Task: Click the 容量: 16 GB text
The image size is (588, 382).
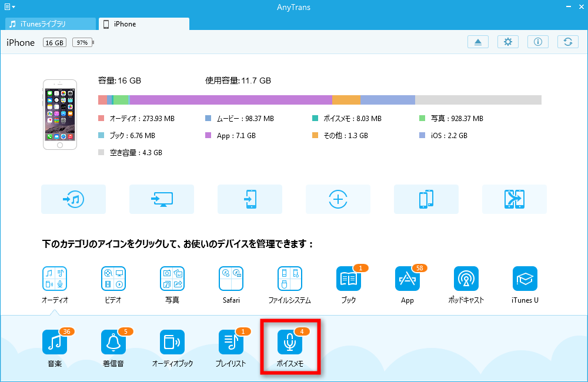Action: (x=119, y=81)
